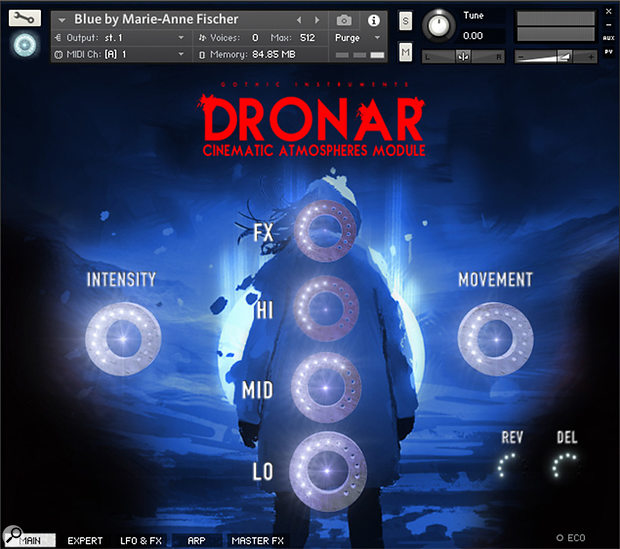
Task: Go to next instrument with right arrow
Action: coord(317,20)
